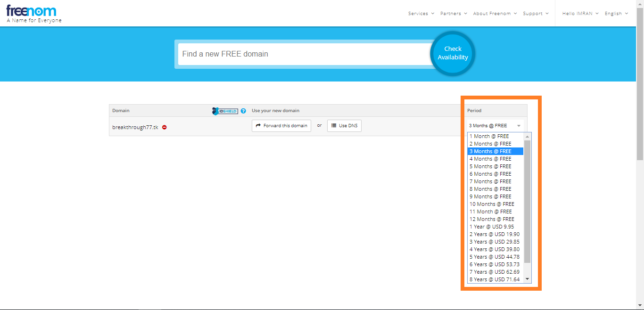Screen dimensions: 644x310
Task: Select 7 Years @ USD 62.69
Action: pyautogui.click(x=495, y=272)
